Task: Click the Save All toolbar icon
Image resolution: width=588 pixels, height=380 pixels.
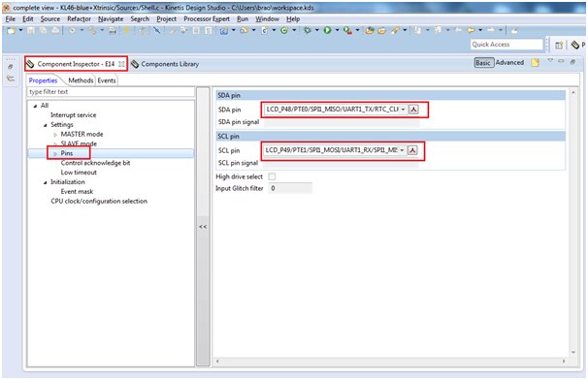Action: [x=43, y=31]
